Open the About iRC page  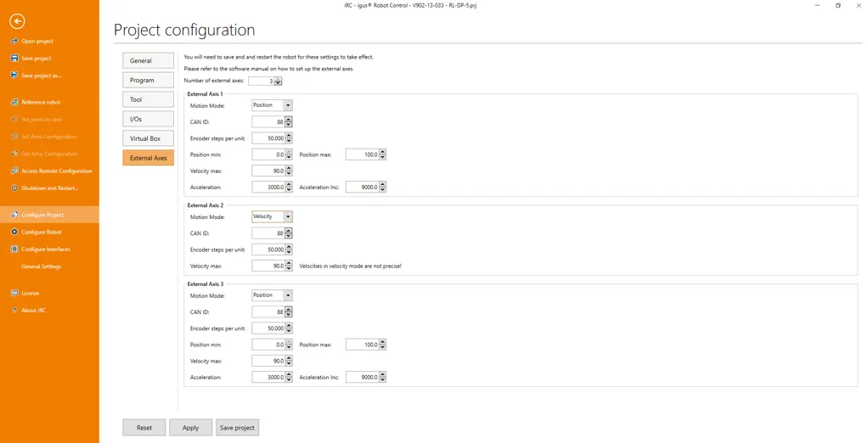click(33, 311)
